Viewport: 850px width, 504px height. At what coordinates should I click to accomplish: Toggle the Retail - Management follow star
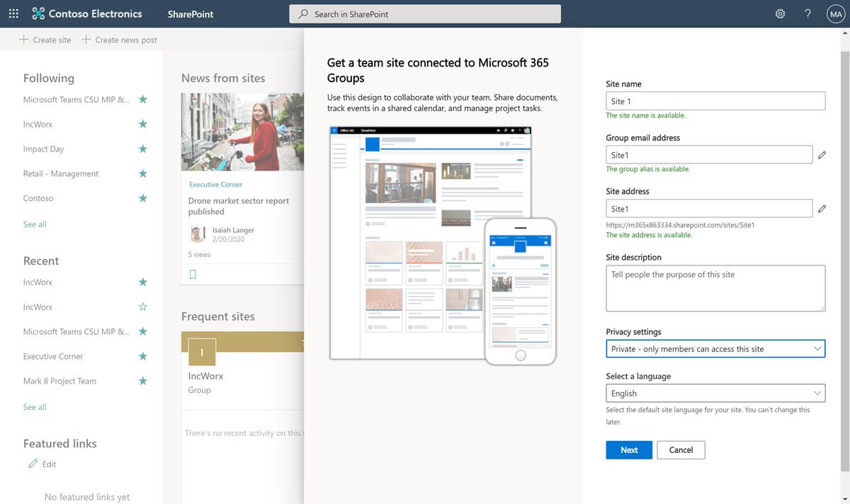pos(142,173)
